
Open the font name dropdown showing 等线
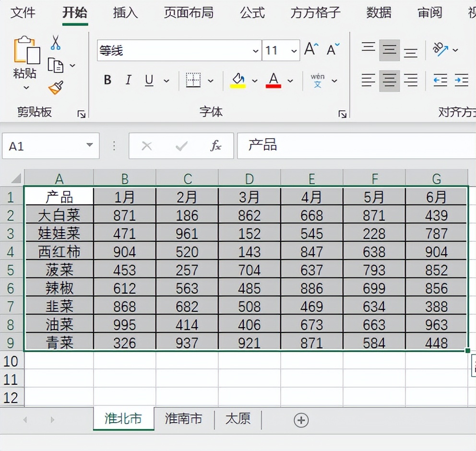tap(254, 50)
